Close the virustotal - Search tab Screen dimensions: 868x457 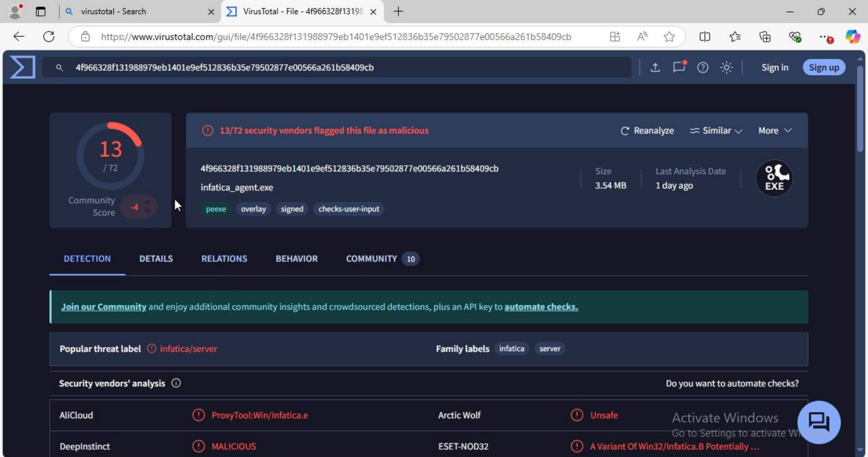tap(211, 12)
